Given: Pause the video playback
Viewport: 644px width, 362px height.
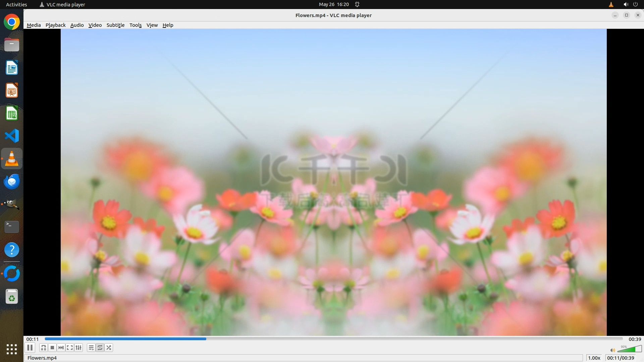Looking at the screenshot, I should pos(30,348).
